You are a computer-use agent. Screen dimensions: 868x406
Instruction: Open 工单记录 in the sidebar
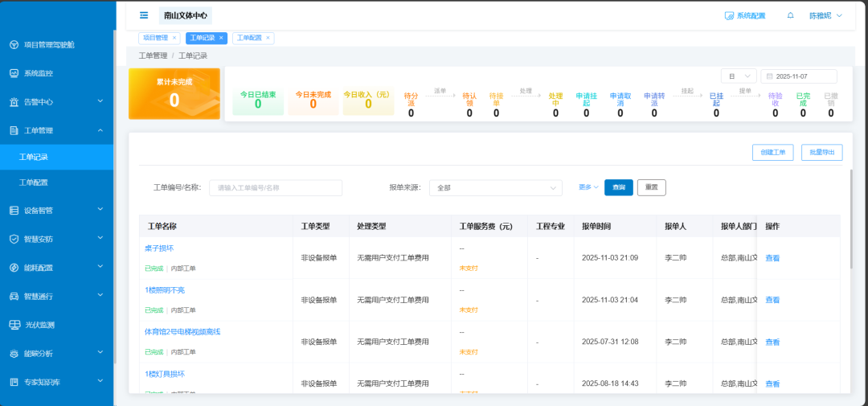click(56, 158)
